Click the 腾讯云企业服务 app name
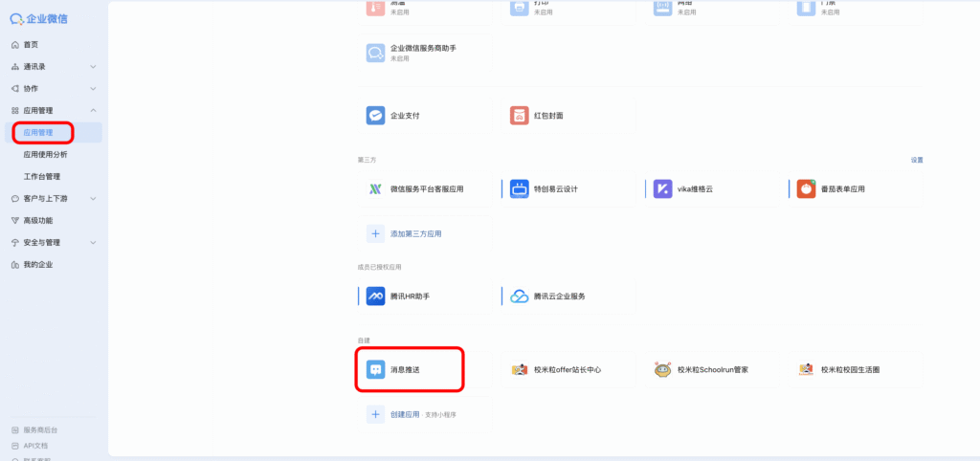The image size is (980, 461). [560, 296]
